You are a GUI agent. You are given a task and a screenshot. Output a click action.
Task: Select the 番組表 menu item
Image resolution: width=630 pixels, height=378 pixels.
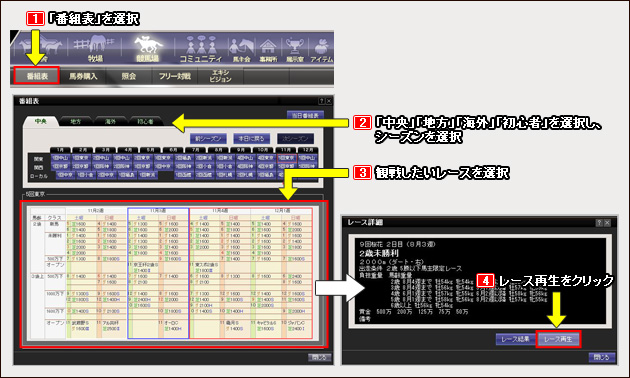tap(37, 76)
